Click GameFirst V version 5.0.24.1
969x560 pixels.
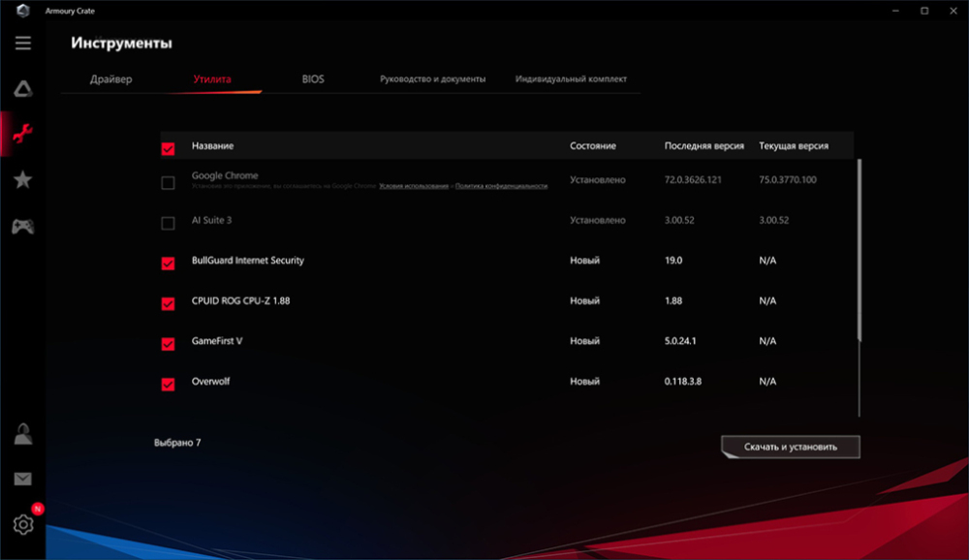[680, 341]
